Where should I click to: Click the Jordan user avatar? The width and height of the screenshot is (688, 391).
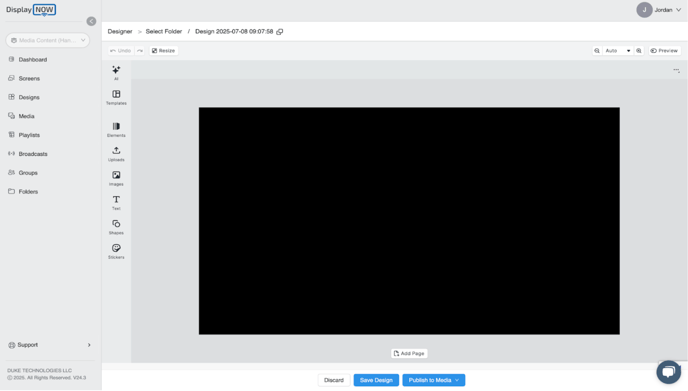[644, 10]
